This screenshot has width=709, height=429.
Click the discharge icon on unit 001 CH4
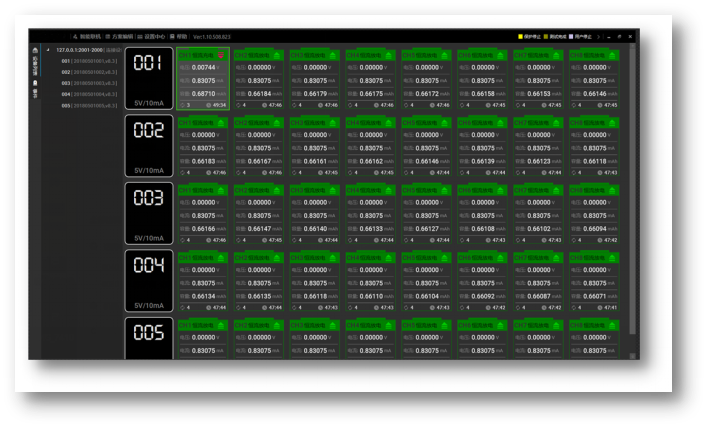(389, 55)
